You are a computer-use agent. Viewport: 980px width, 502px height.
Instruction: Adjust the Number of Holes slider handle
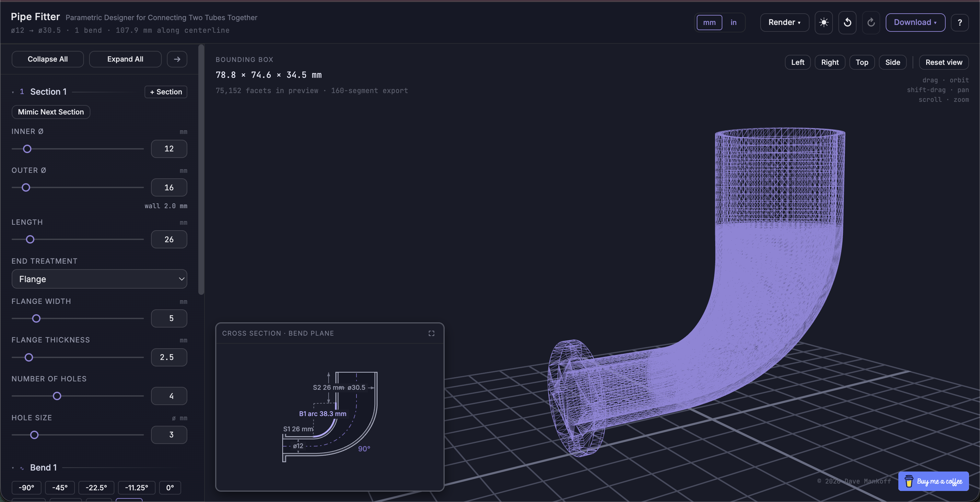click(x=57, y=396)
